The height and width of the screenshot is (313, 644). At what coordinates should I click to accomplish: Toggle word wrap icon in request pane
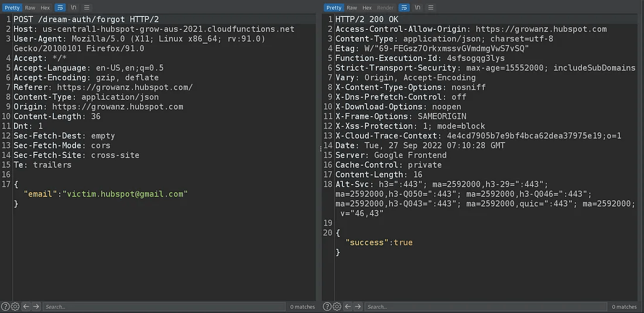(60, 8)
